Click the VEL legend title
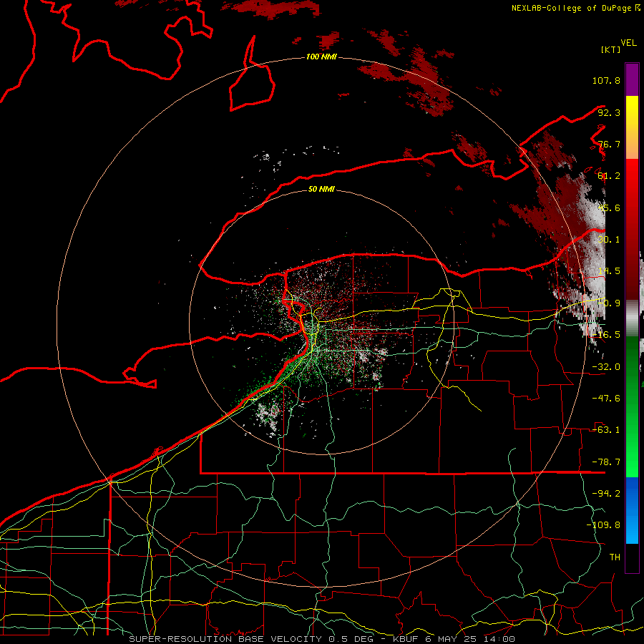 [628, 43]
